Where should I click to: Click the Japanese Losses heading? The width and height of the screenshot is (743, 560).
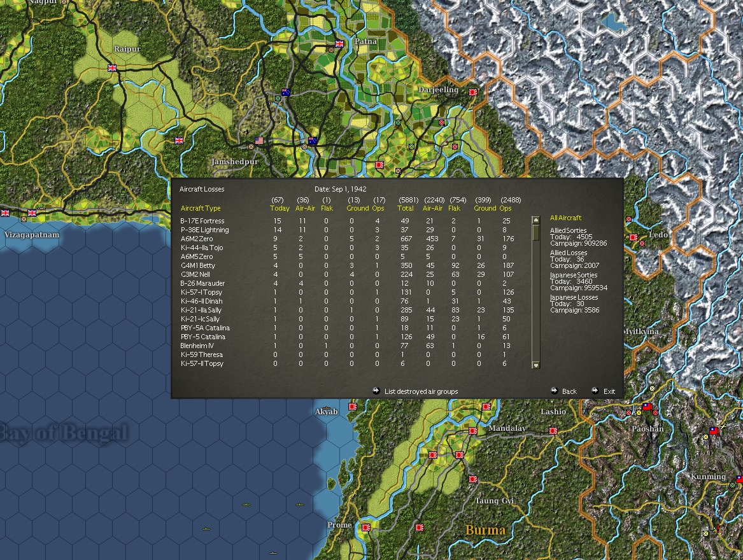tap(574, 297)
